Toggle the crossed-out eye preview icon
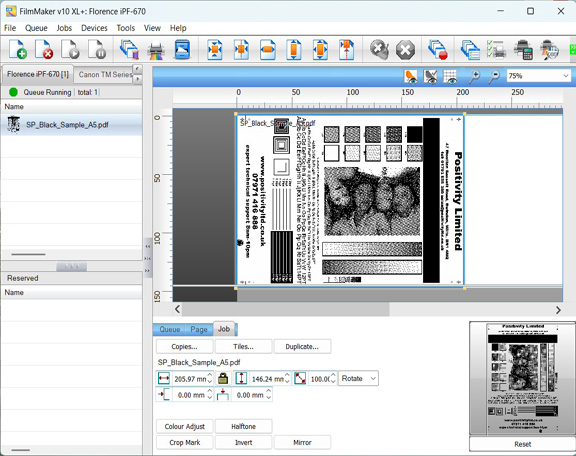576x456 pixels. click(430, 76)
